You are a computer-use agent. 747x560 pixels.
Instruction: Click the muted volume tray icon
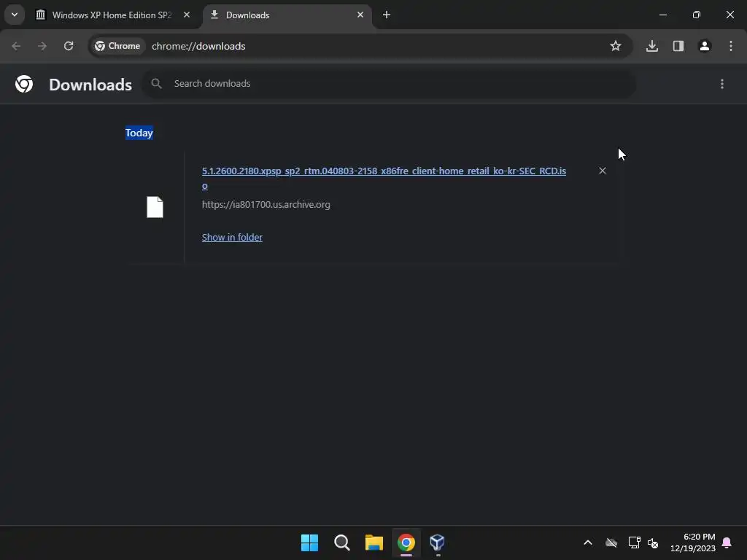(653, 542)
